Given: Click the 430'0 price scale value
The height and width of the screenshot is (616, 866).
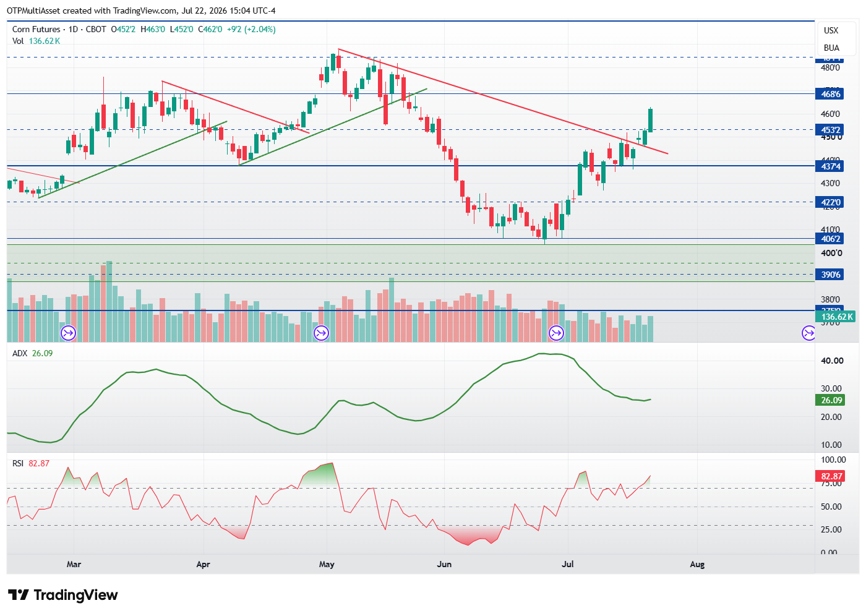Looking at the screenshot, I should tap(831, 183).
